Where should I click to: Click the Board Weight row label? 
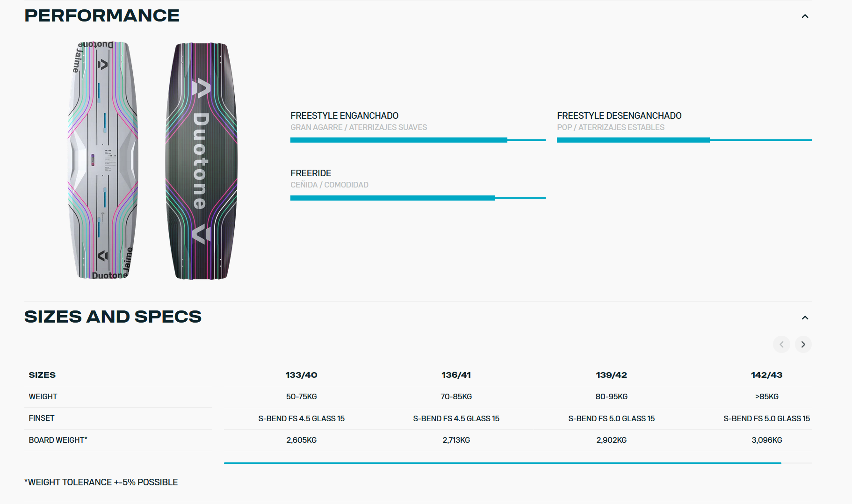58,440
